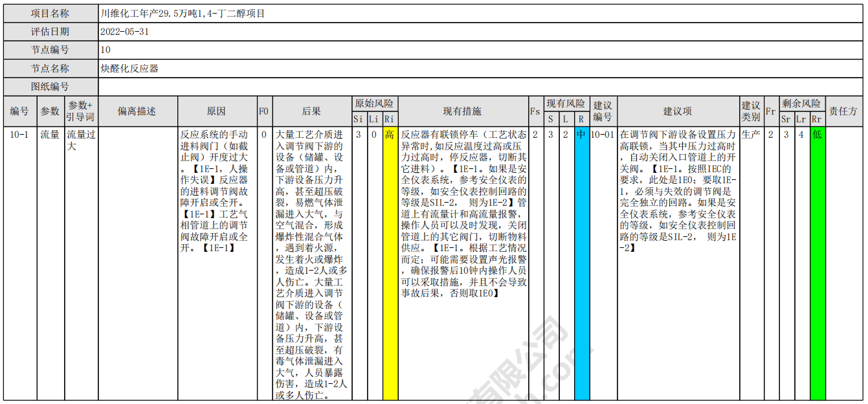
Task: Click the cause text starting 反应系统的手动进料阀门
Action: click(217, 191)
